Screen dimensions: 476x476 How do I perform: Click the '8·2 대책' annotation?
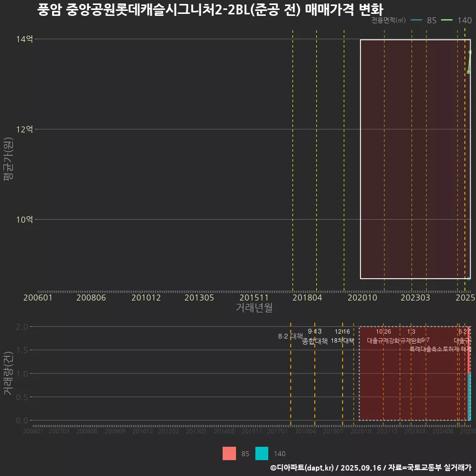(x=291, y=336)
